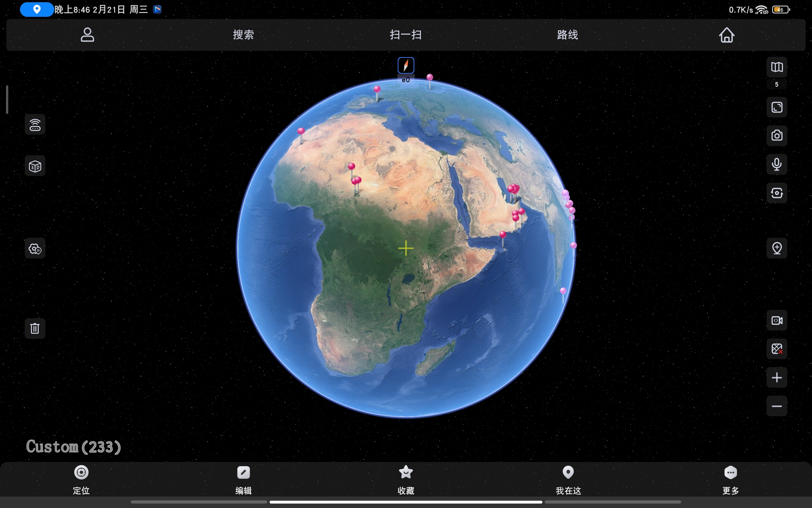Click the trash delete icon
The image size is (812, 508).
pyautogui.click(x=35, y=328)
